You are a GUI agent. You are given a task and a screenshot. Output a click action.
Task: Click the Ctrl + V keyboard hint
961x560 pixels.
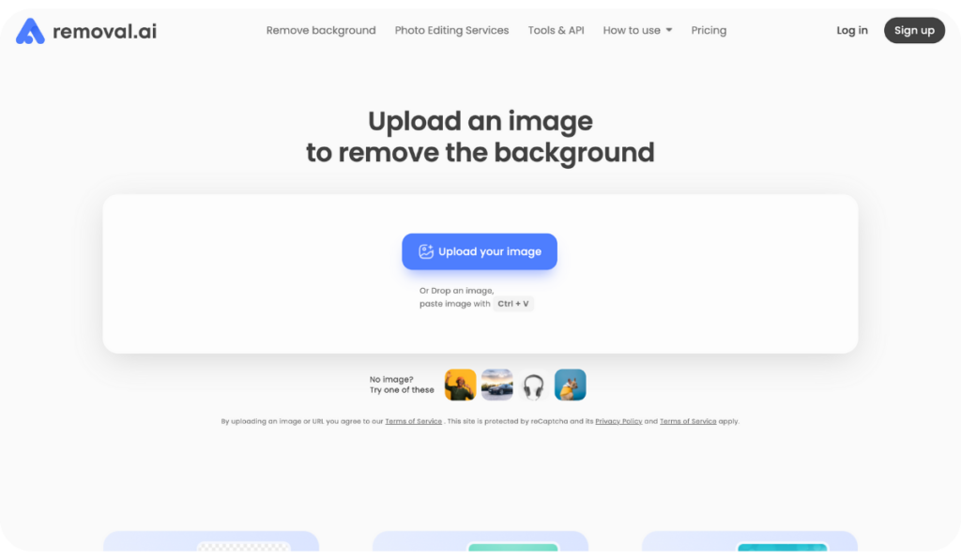(x=512, y=303)
